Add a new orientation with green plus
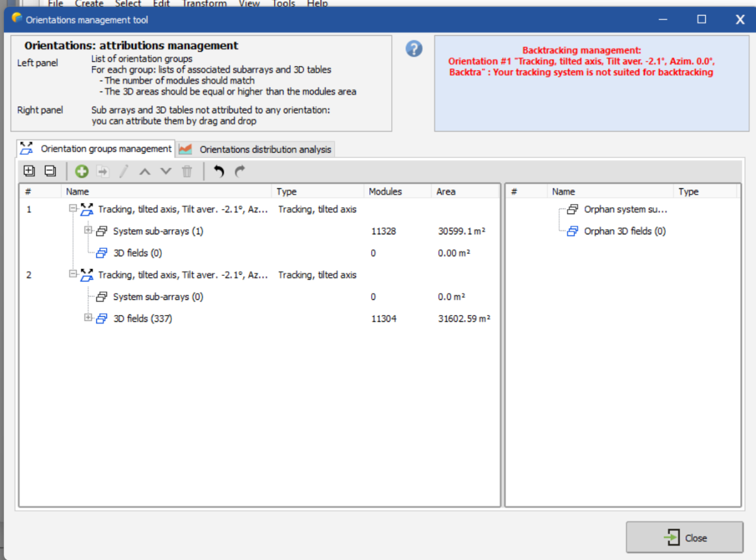The width and height of the screenshot is (756, 560). [x=82, y=171]
